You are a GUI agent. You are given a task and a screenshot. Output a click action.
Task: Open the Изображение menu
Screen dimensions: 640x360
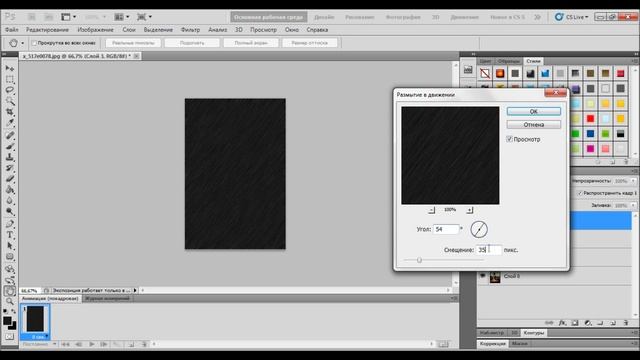coord(96,30)
